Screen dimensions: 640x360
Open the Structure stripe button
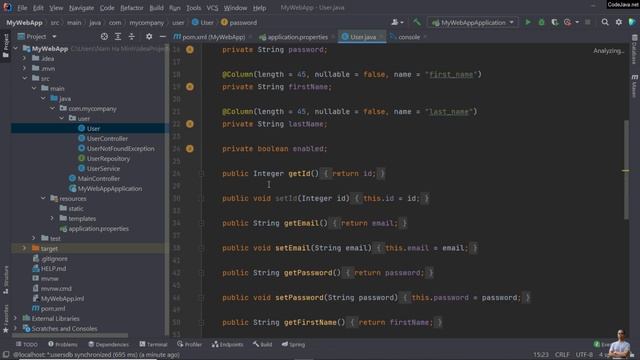pyautogui.click(x=6, y=280)
